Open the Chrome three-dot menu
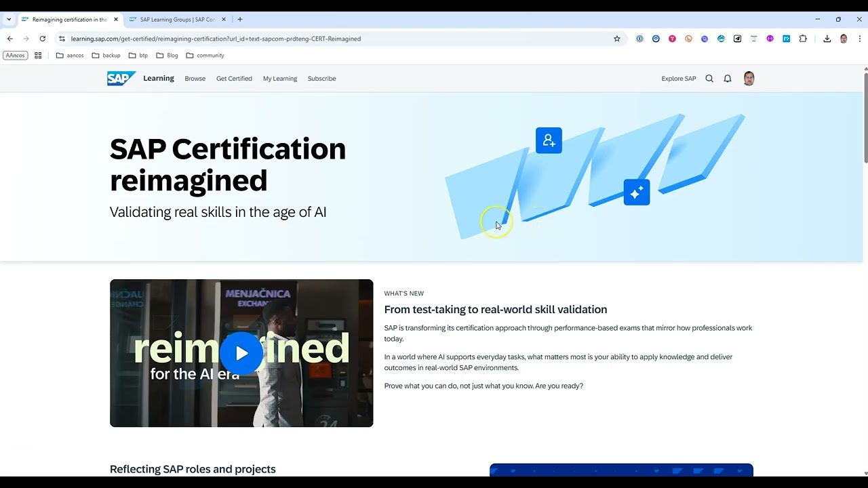 pos(860,39)
